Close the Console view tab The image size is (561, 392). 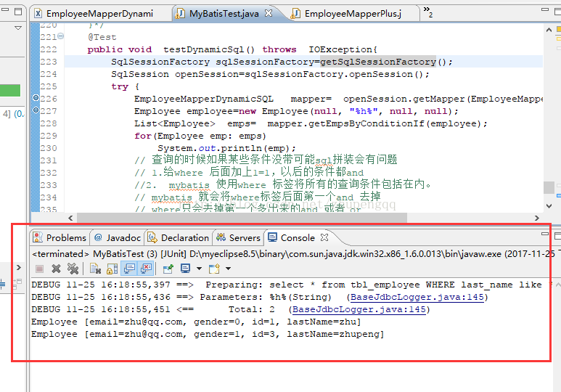[324, 237]
